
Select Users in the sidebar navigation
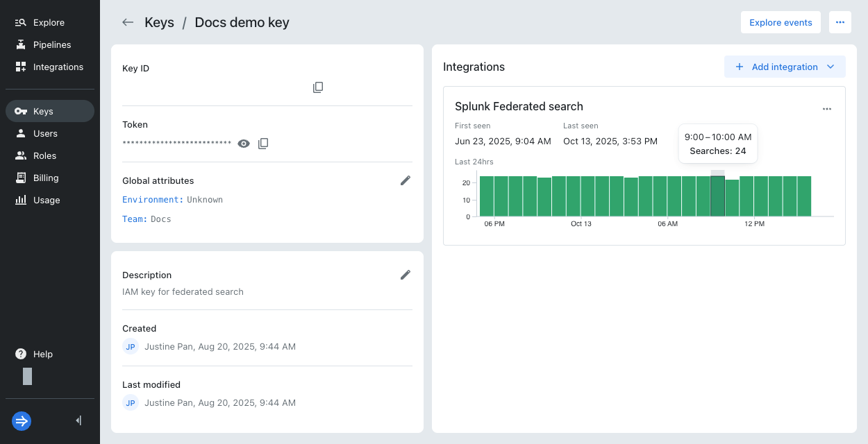(x=46, y=133)
